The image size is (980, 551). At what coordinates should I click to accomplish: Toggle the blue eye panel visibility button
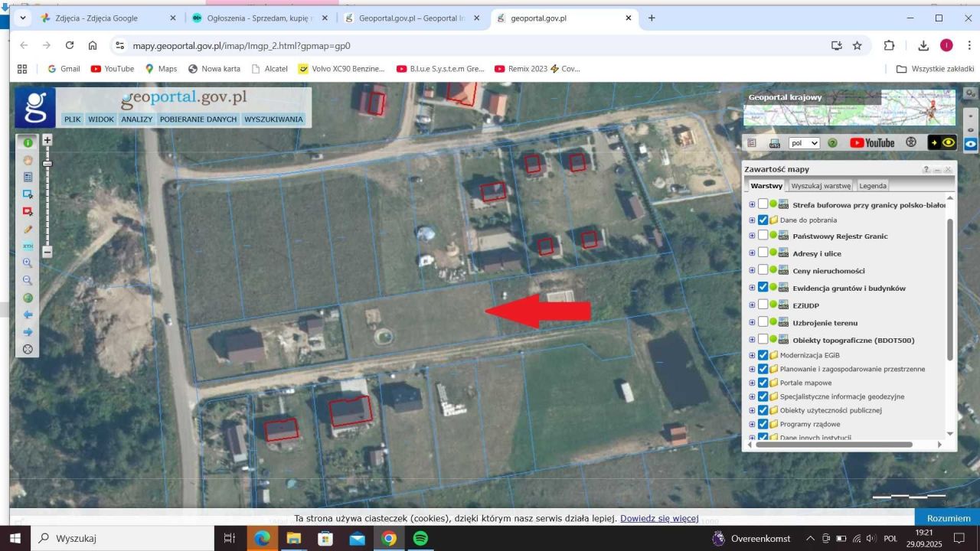point(971,144)
